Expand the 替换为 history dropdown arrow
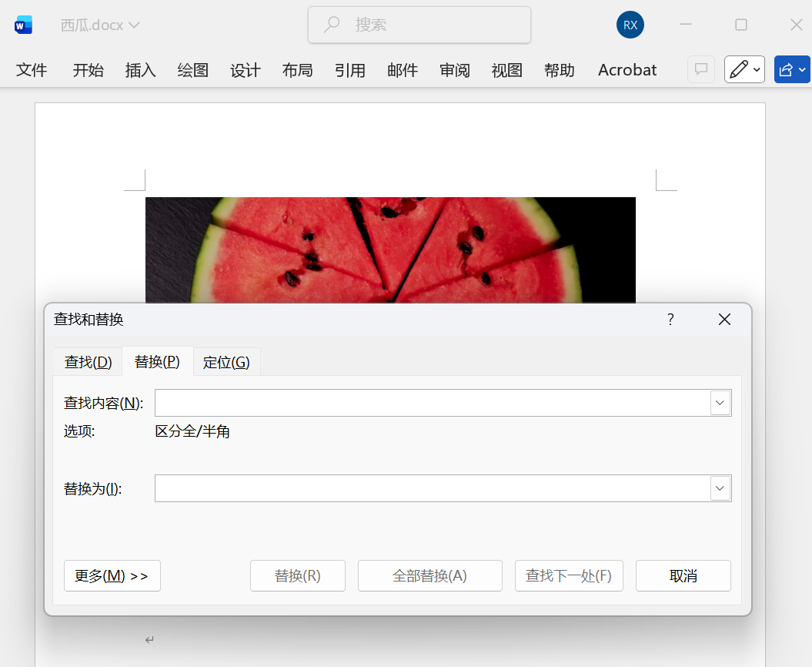 pos(720,488)
